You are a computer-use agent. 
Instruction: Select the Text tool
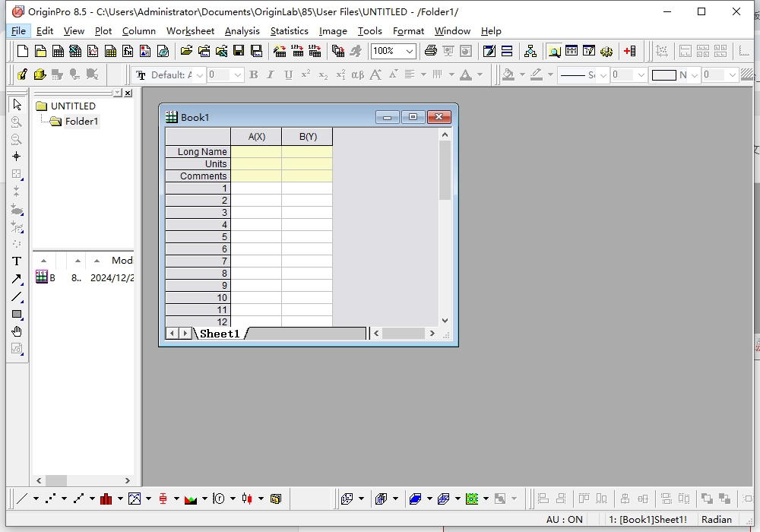pyautogui.click(x=17, y=261)
